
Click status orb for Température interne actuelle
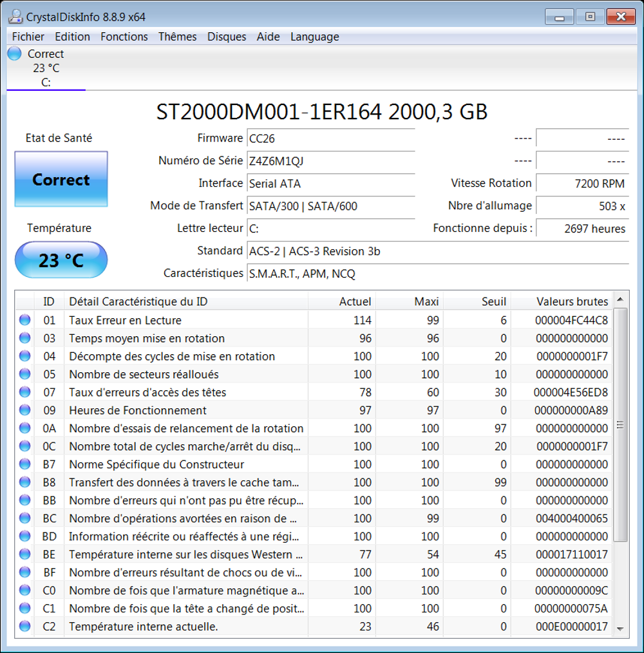[x=25, y=626]
